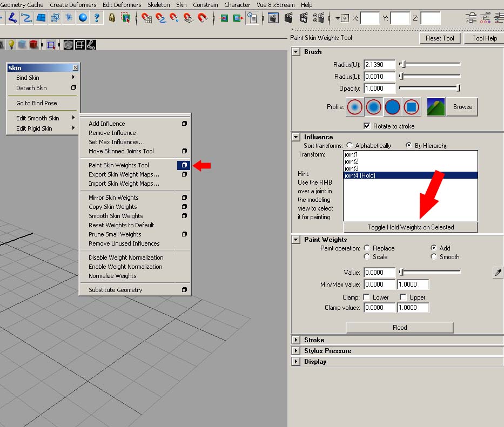Click the padlock icon in toolbar
504x427 pixels.
(112, 18)
